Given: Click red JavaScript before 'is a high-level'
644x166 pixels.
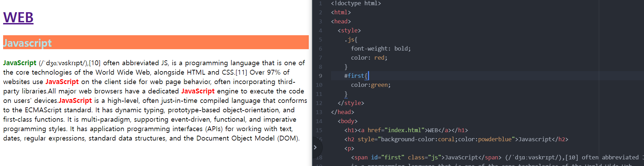Looking at the screenshot, I should (75, 100).
